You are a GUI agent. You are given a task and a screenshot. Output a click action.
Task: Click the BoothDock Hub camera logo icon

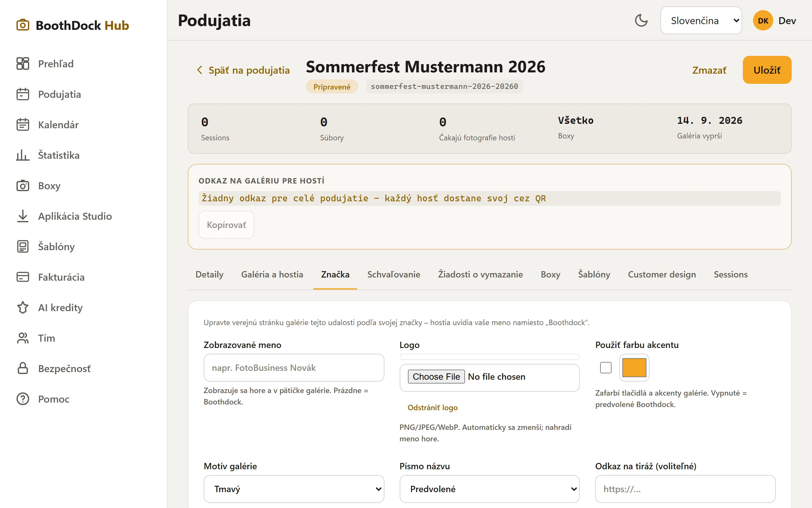point(23,25)
